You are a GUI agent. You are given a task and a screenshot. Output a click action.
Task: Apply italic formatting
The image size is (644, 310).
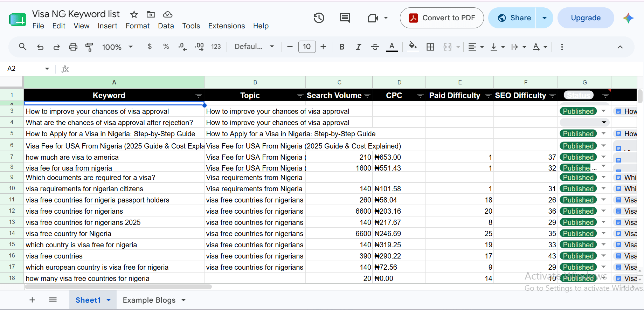tap(358, 47)
